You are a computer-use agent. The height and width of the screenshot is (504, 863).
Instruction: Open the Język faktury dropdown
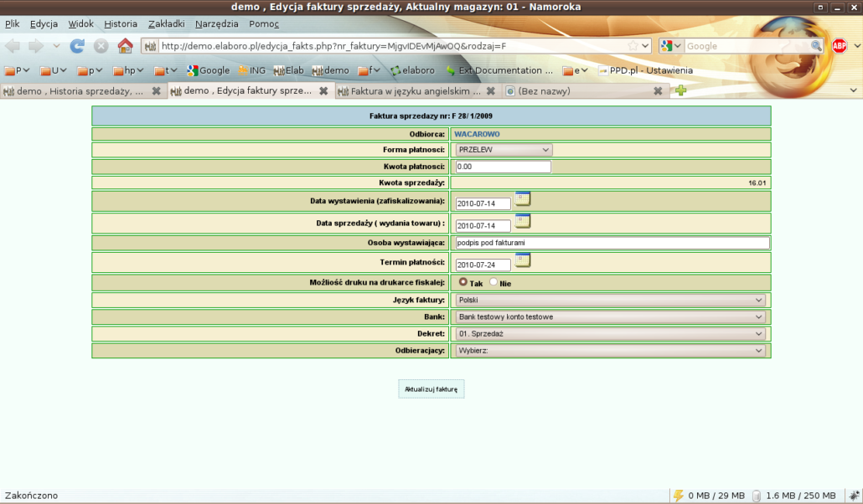click(x=611, y=300)
